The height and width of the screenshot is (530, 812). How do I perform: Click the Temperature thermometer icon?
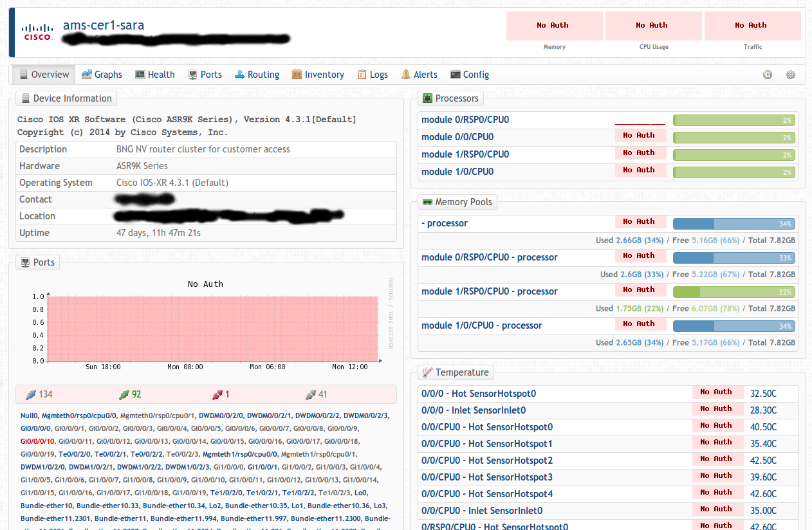[427, 372]
